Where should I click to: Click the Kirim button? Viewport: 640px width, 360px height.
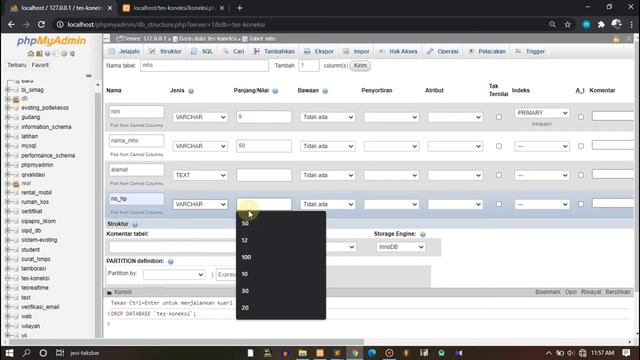pos(360,66)
